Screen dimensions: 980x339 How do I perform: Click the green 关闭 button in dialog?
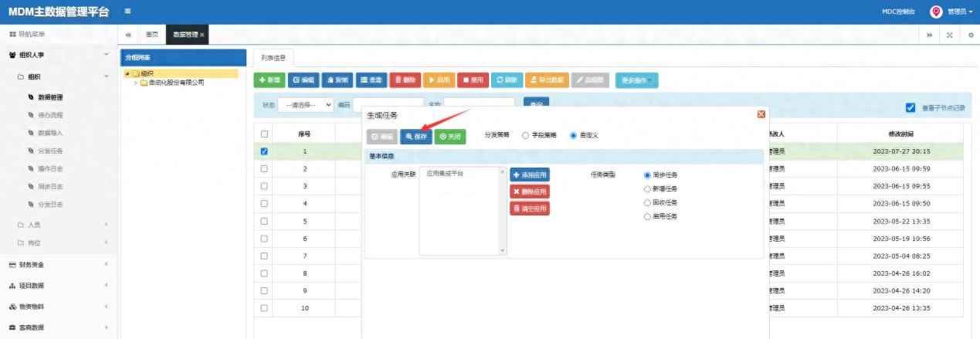pos(450,136)
